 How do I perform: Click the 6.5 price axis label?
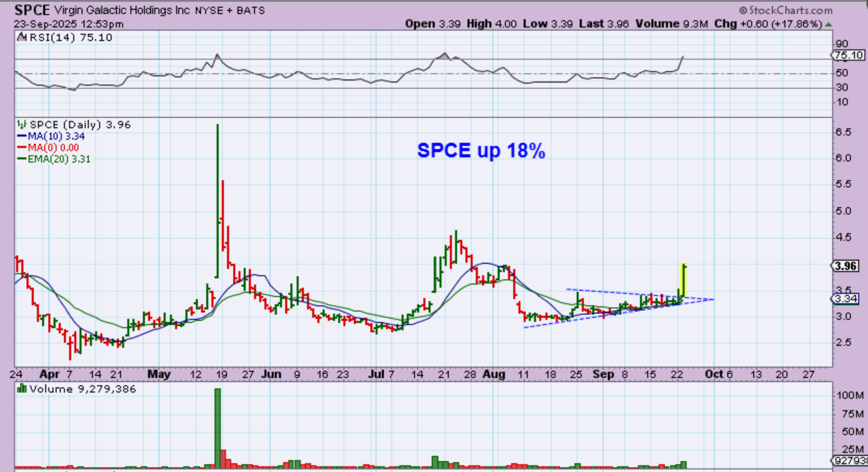point(843,132)
